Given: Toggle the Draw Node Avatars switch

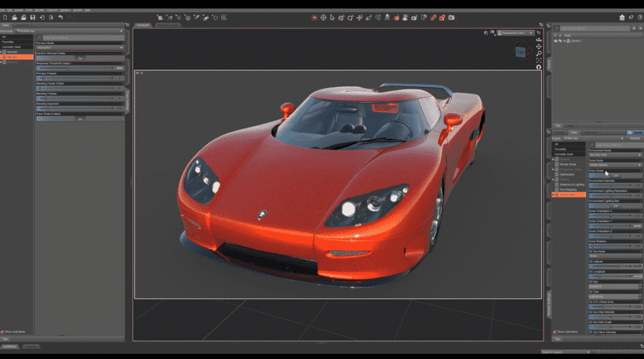Looking at the screenshot, I should pos(80,119).
